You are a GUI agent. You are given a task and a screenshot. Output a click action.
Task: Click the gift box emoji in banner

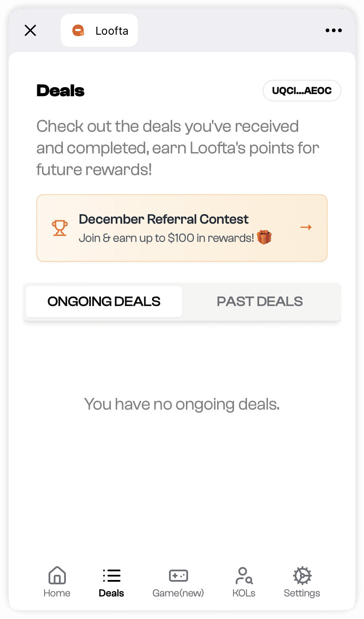[264, 238]
